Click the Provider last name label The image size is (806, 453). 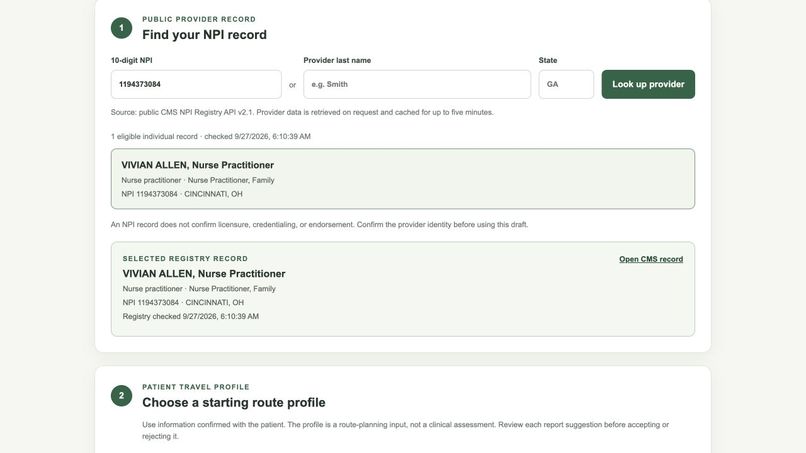337,60
